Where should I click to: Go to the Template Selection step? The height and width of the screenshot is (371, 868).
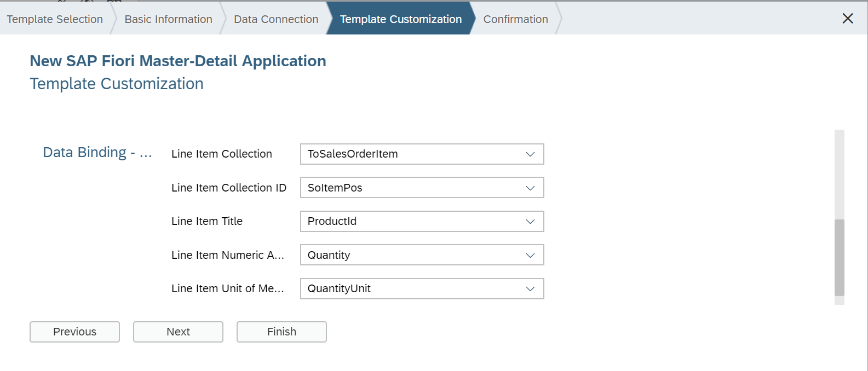[x=55, y=19]
